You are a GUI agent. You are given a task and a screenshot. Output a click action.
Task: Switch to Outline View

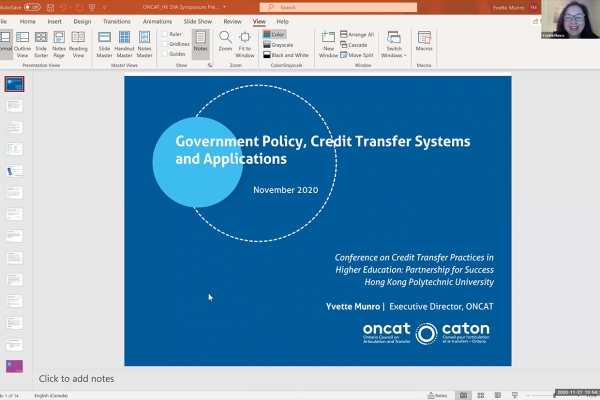pyautogui.click(x=22, y=44)
